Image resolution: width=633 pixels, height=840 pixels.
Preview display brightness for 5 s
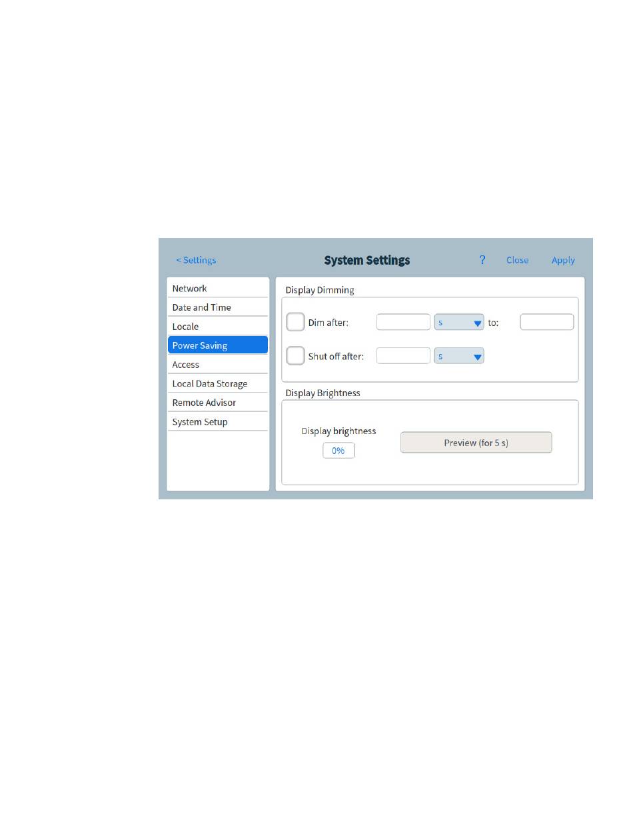(476, 443)
